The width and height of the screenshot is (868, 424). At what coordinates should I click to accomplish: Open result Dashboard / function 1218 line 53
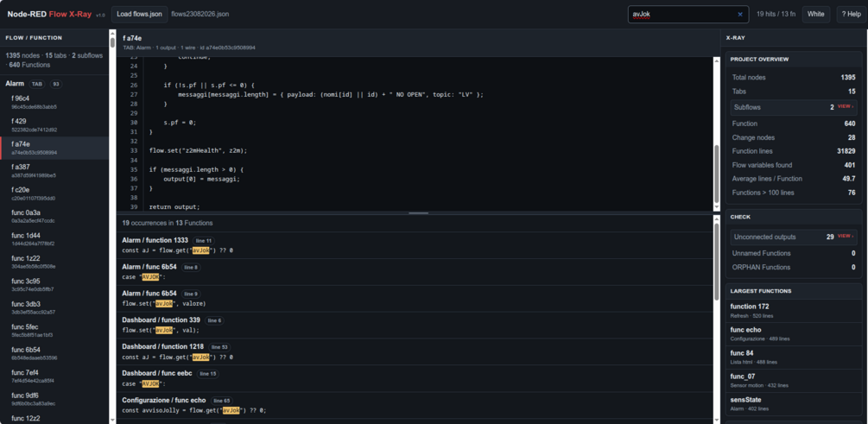tap(414, 351)
